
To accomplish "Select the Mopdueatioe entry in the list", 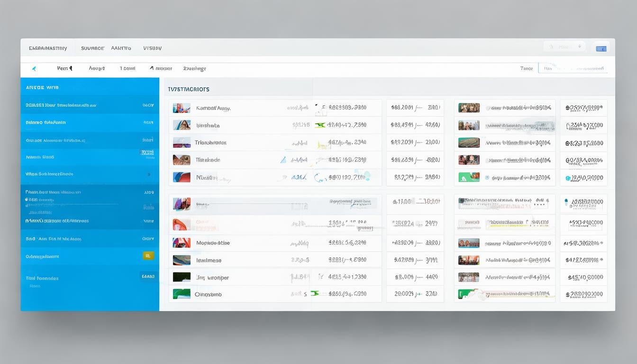I will 213,243.
